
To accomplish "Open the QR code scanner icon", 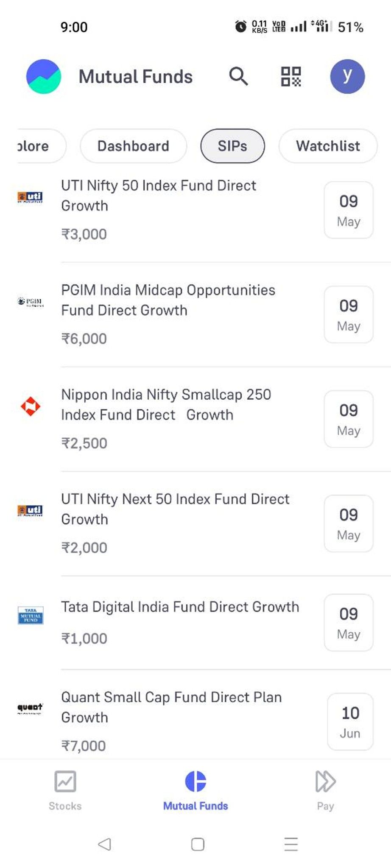I will (291, 77).
